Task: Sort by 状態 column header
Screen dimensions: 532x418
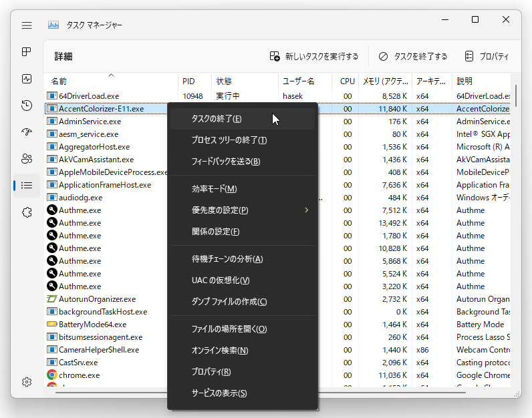Action: click(x=245, y=81)
